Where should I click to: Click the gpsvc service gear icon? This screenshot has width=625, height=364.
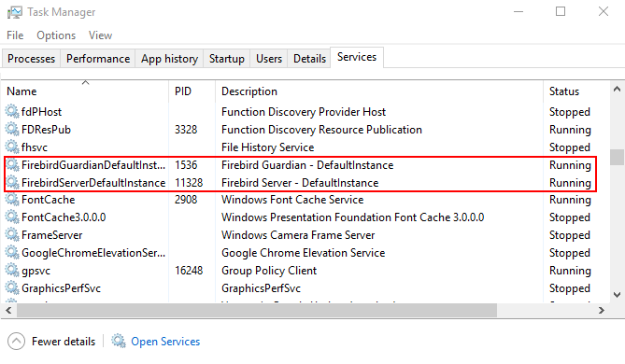(12, 271)
